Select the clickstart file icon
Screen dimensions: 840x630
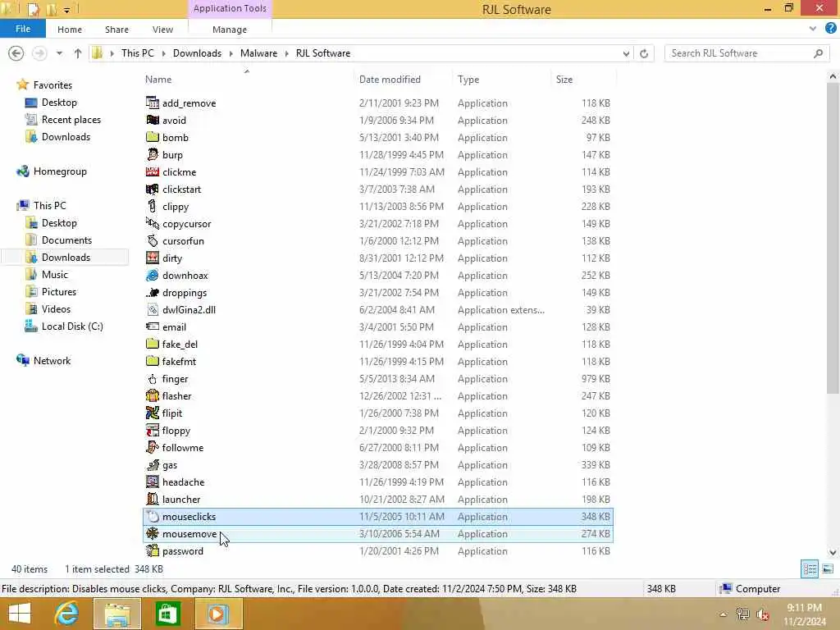point(152,189)
